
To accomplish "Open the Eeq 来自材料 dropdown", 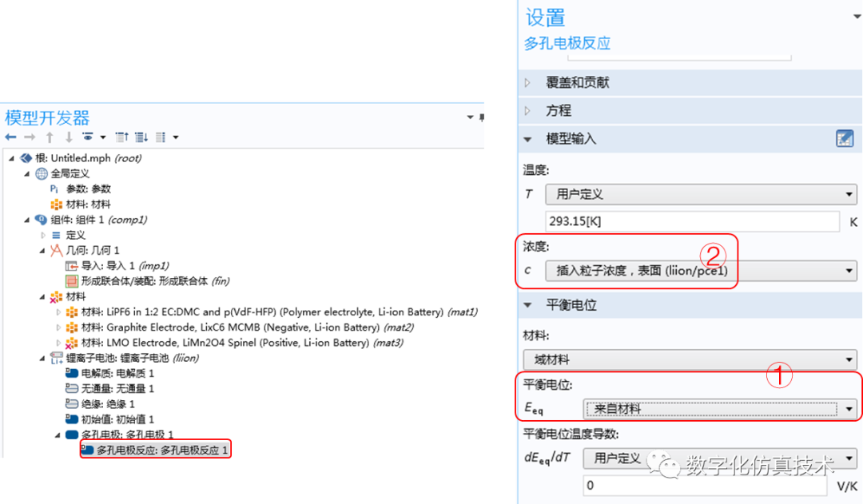I will (x=719, y=409).
